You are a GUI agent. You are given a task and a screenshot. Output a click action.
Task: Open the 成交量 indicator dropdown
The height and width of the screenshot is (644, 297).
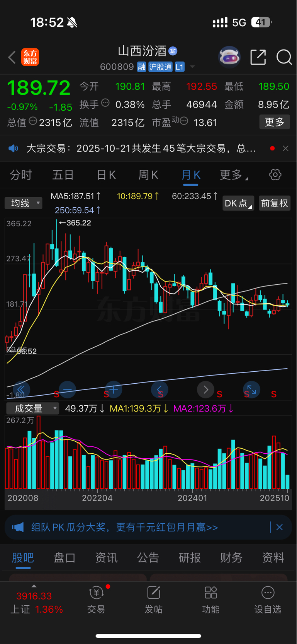tap(32, 408)
